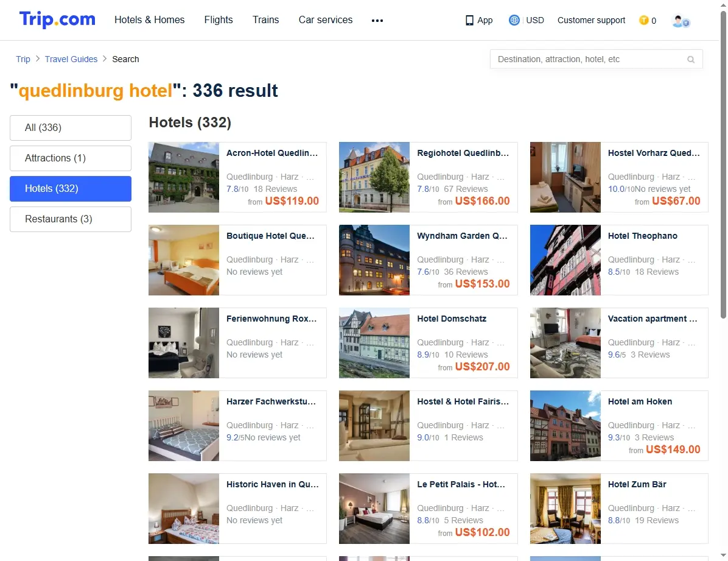Open Regiohotel Quedlinburg title
This screenshot has width=728, height=561.
pyautogui.click(x=463, y=153)
